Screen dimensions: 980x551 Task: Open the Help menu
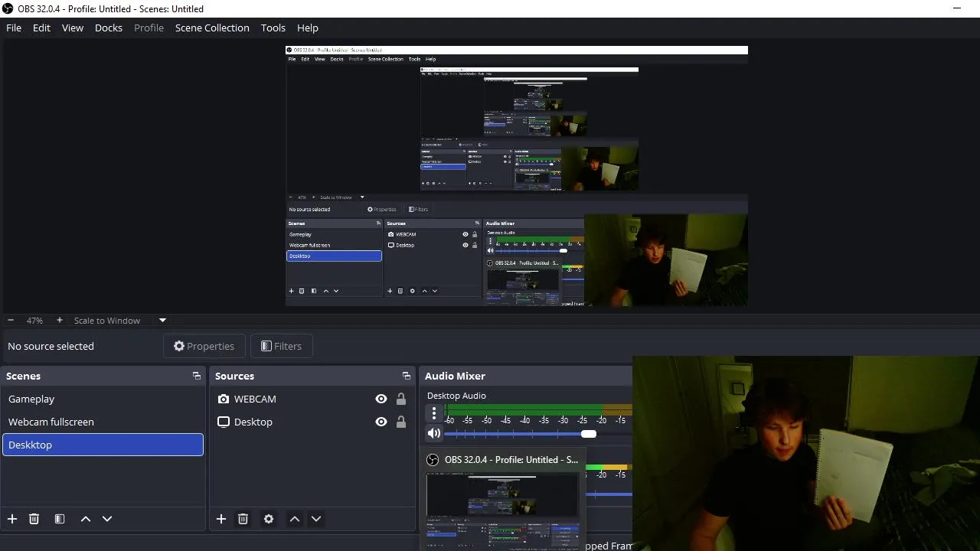point(308,28)
